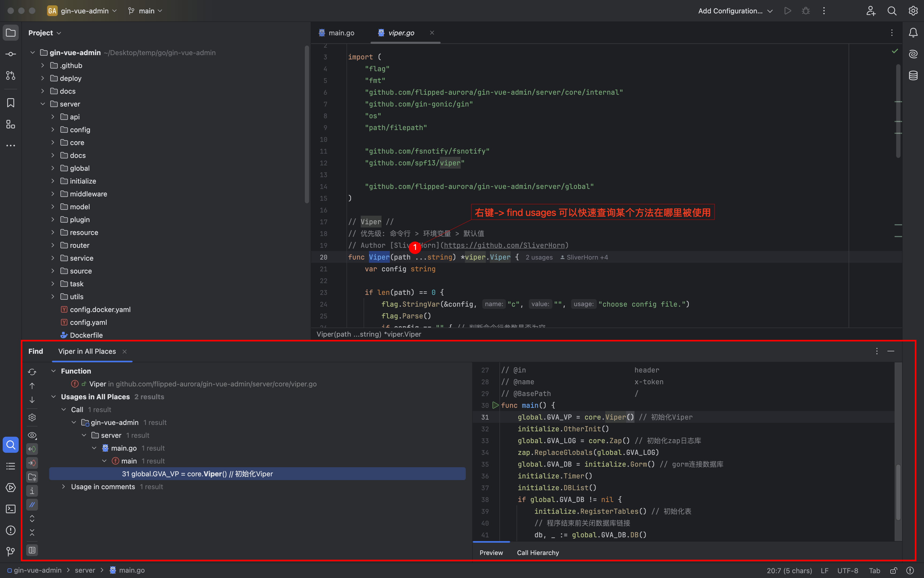Click SliverHorn +4 author hint
The image size is (924, 578).
pos(584,257)
